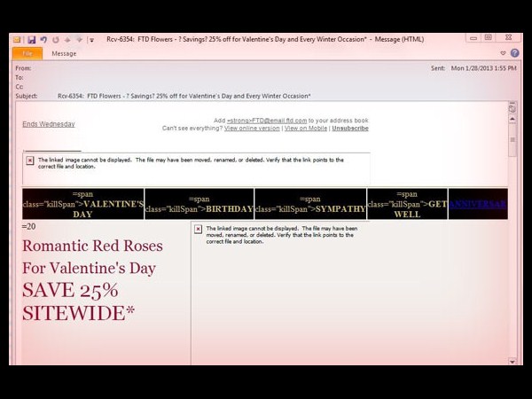The width and height of the screenshot is (532, 399).
Task: Click the Undo arrow icon
Action: point(43,39)
